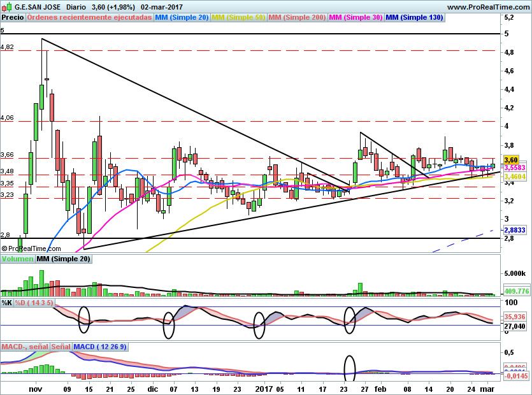Click the MACD-, señal histogram label
The width and height of the screenshot is (532, 395).
pos(25,347)
